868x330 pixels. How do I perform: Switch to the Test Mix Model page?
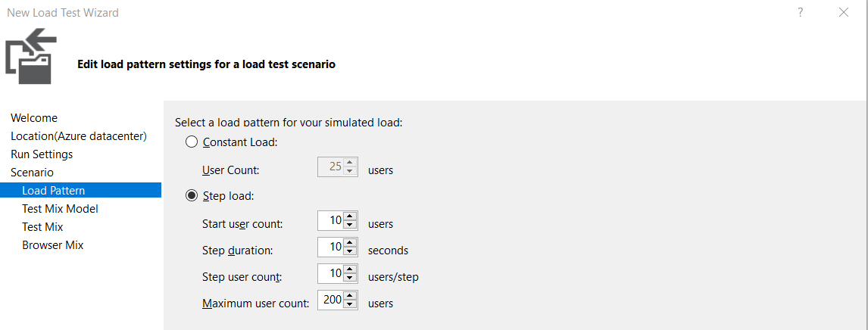tap(60, 209)
